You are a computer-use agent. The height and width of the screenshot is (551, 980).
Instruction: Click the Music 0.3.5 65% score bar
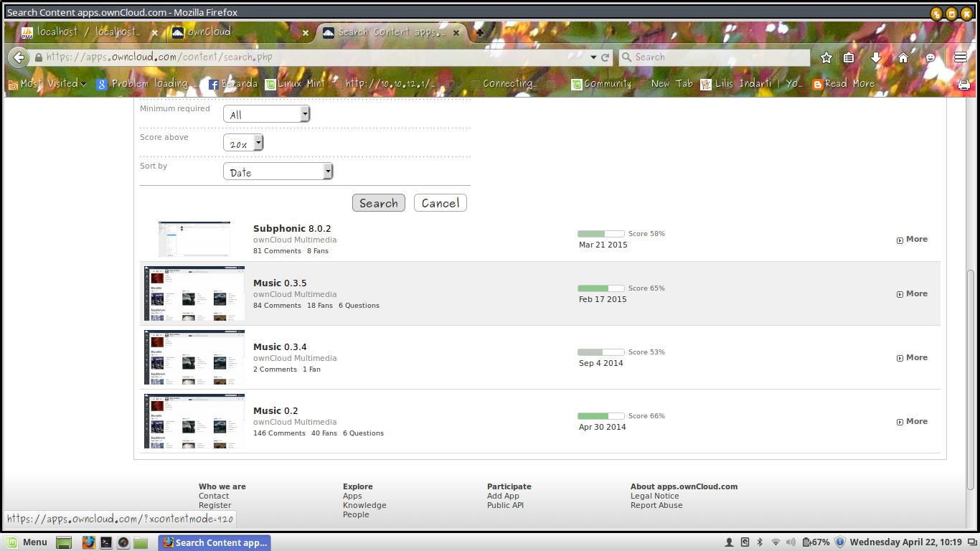[601, 288]
